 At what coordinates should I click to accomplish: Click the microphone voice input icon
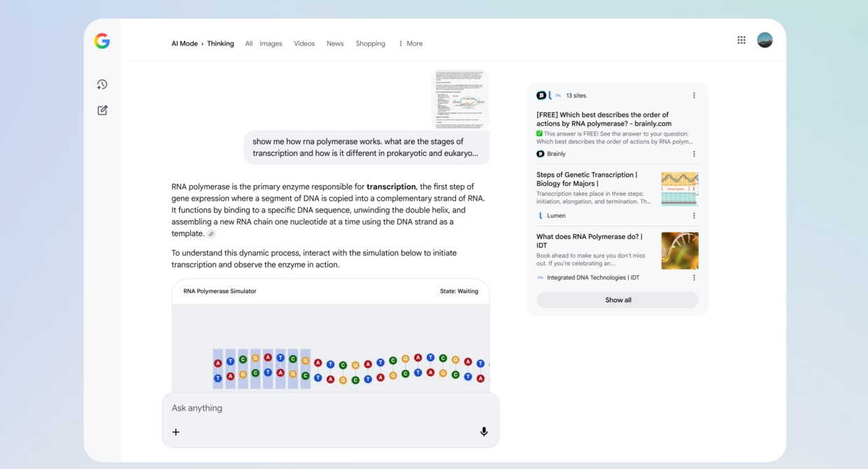[x=483, y=432]
